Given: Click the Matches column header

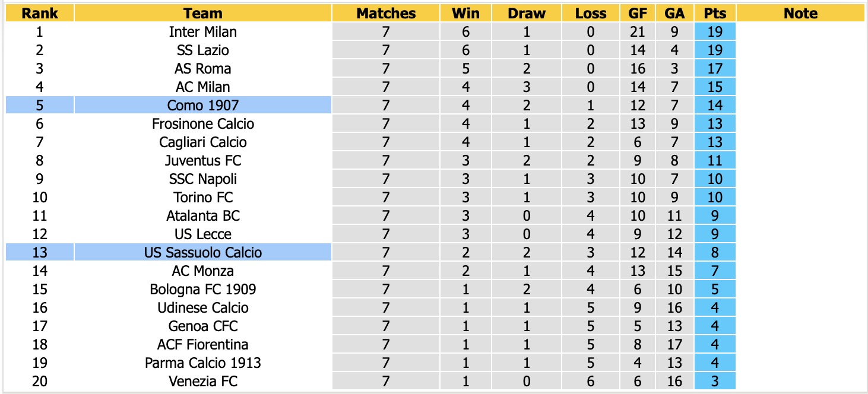Looking at the screenshot, I should click(386, 13).
